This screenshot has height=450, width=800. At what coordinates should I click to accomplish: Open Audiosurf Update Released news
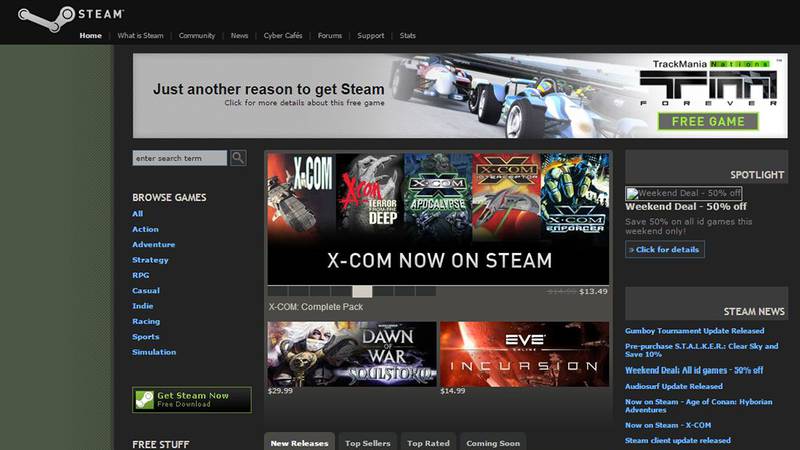(x=673, y=386)
